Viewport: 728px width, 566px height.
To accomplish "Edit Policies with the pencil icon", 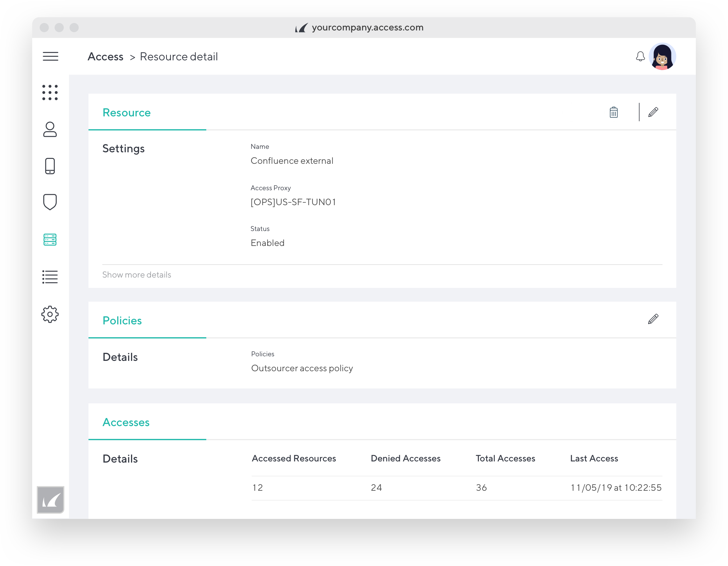I will 653,319.
